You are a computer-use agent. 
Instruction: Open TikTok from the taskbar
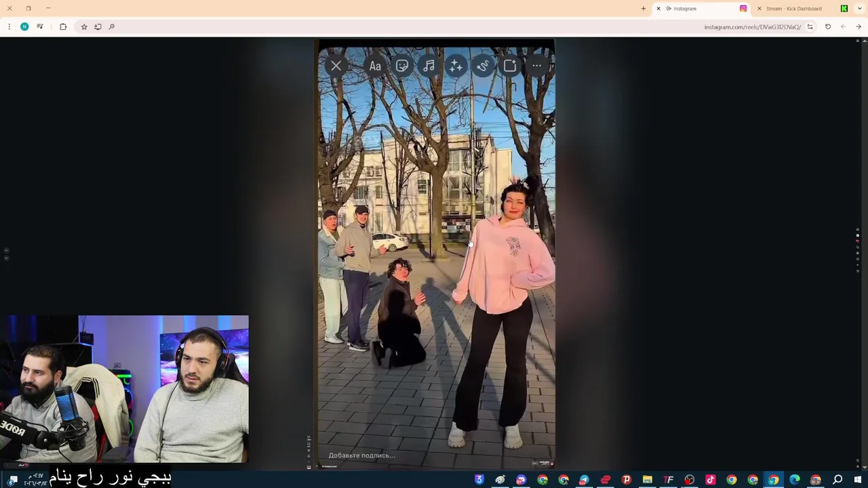click(x=711, y=480)
